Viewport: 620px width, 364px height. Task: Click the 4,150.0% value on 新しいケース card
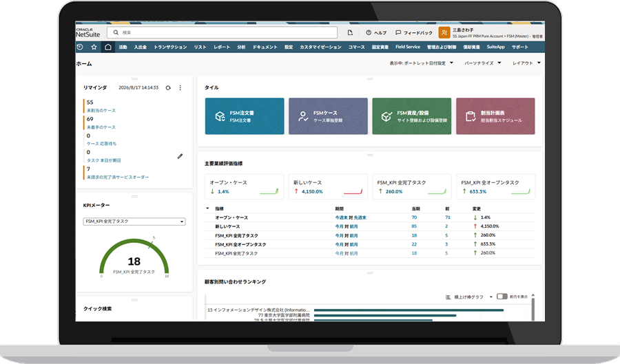[312, 191]
